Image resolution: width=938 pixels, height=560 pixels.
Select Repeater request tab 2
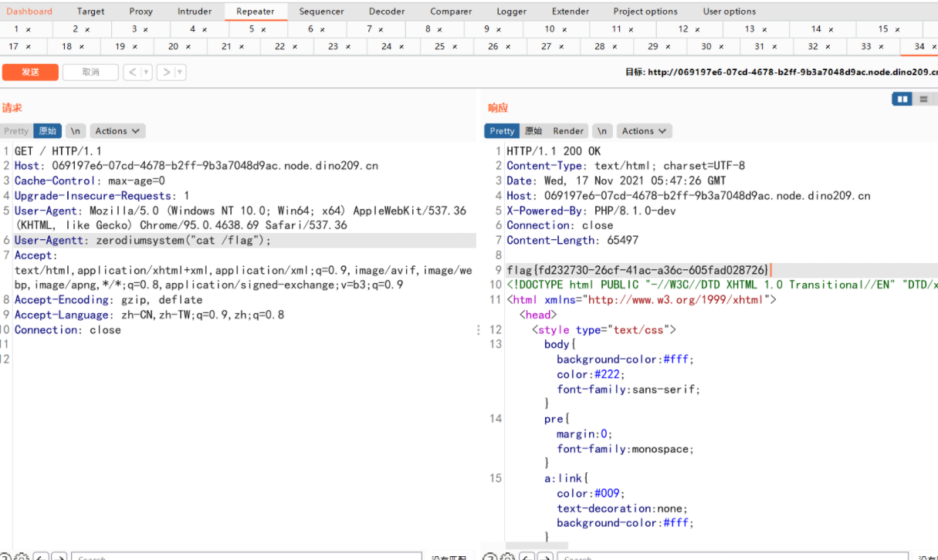click(x=82, y=29)
